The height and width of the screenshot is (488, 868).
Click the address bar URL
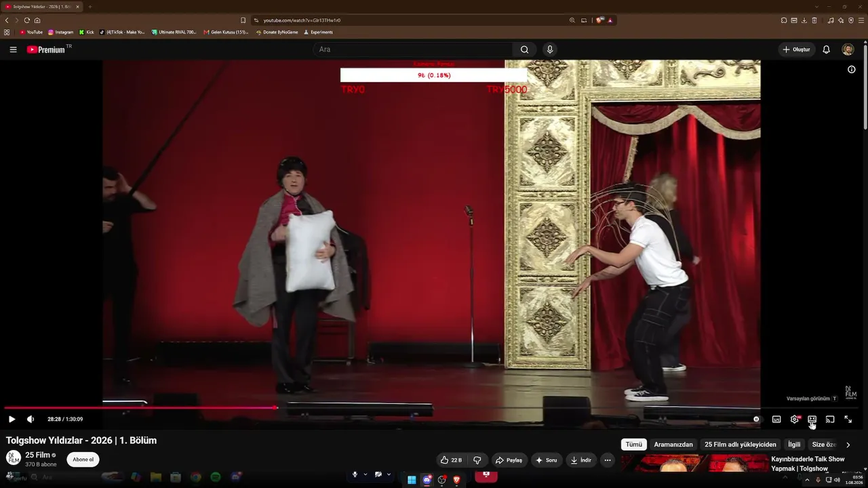click(302, 20)
